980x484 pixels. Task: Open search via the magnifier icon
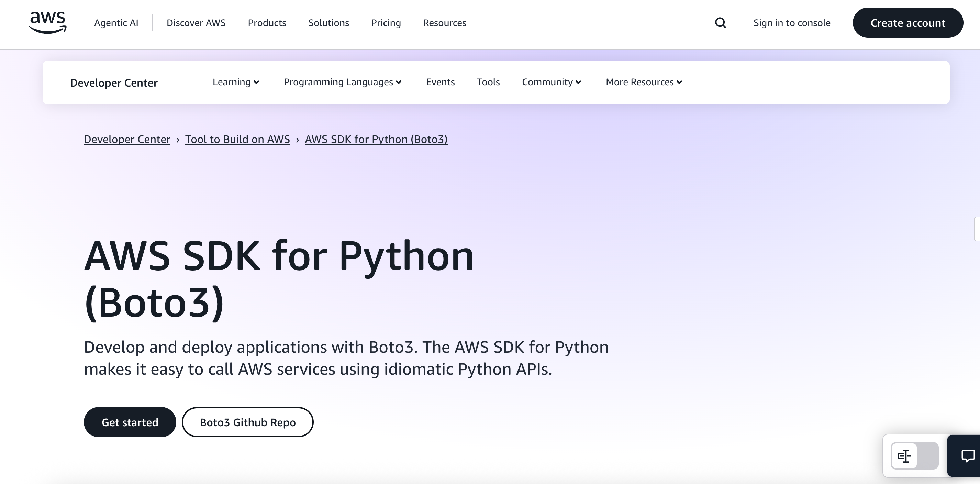(720, 23)
